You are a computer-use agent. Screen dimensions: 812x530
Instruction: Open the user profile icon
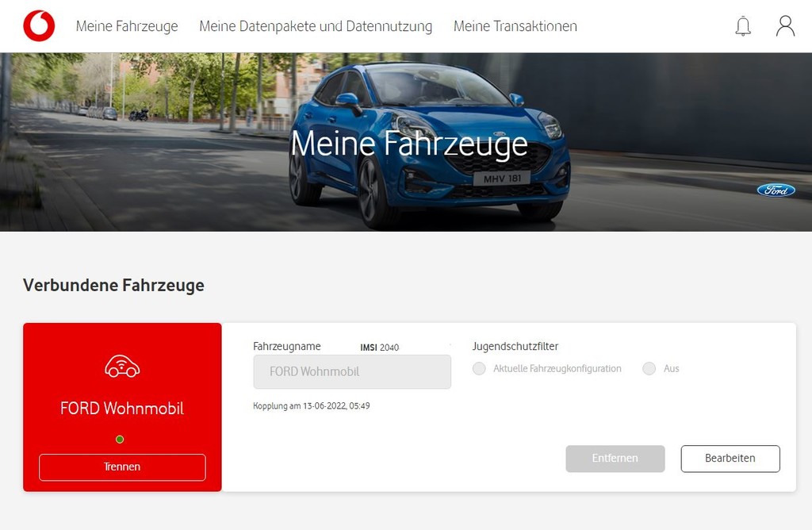tap(785, 26)
